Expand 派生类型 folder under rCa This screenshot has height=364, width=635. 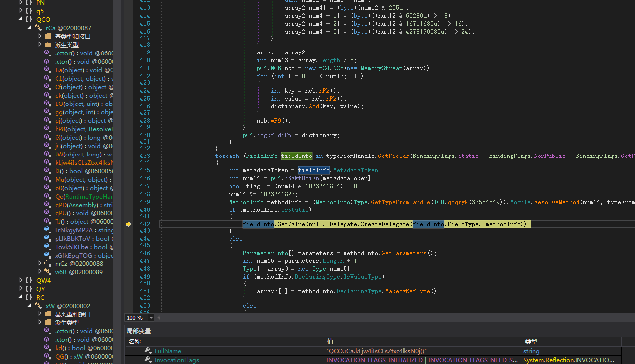click(x=40, y=45)
